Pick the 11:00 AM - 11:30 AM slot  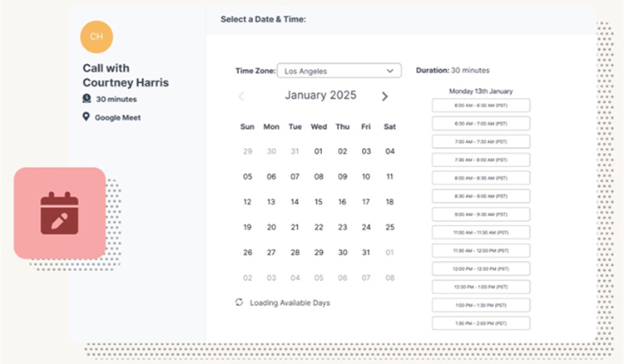tap(481, 232)
